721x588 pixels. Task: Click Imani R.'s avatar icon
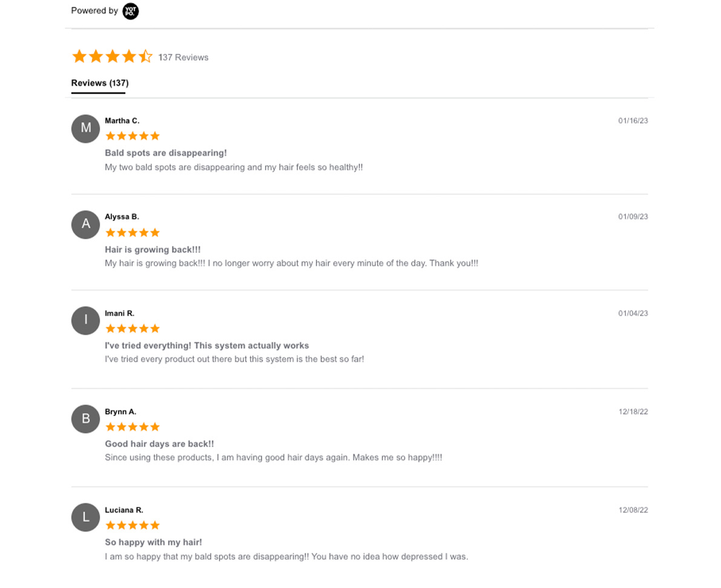tap(85, 320)
